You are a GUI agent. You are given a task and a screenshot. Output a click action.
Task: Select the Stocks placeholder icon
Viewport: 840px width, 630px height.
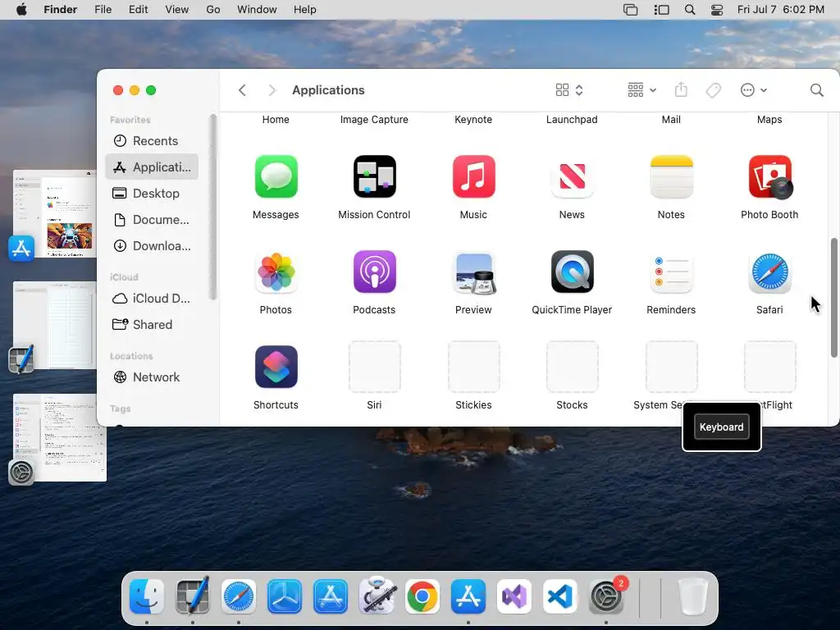(x=572, y=367)
